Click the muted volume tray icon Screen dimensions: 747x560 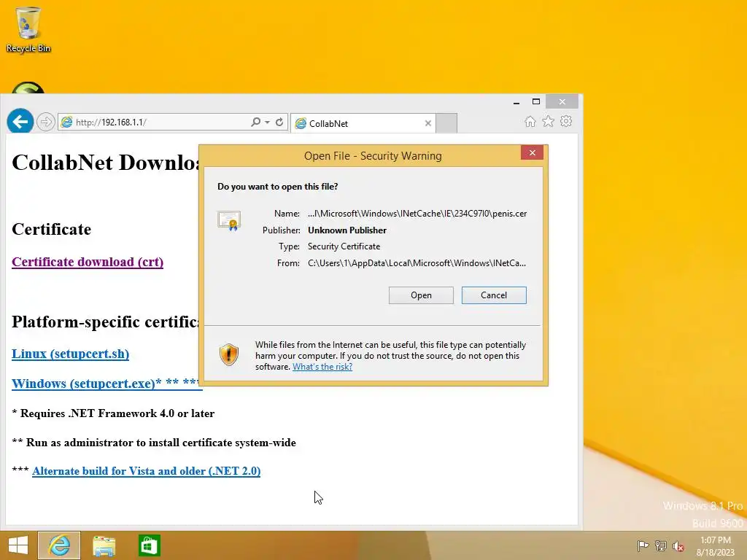click(x=678, y=546)
